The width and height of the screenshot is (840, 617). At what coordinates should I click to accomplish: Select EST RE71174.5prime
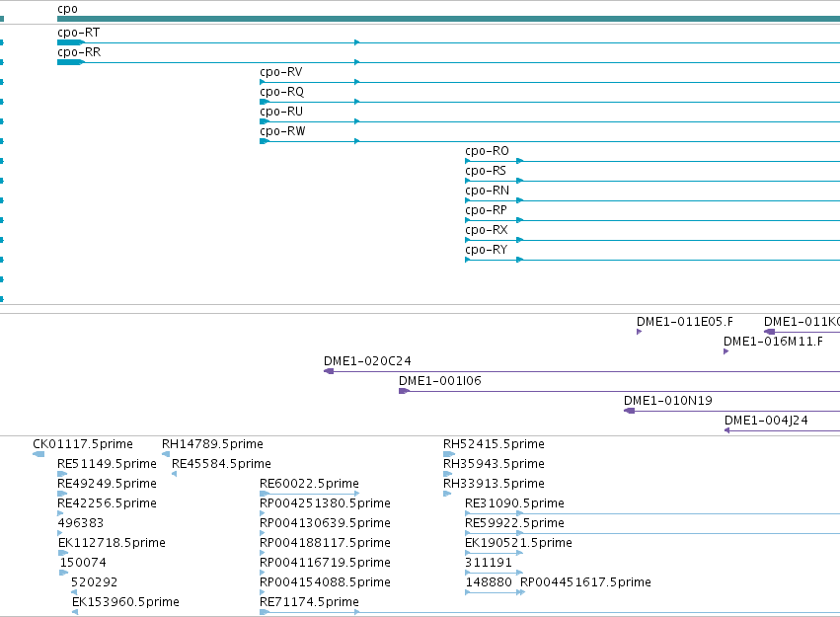(309, 602)
